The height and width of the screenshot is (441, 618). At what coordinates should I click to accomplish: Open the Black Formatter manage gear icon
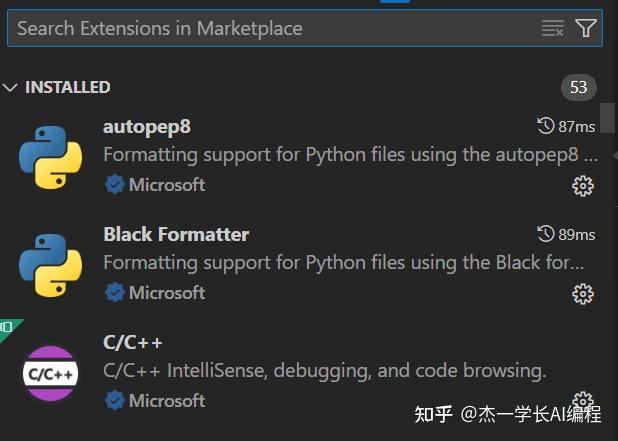click(x=583, y=293)
